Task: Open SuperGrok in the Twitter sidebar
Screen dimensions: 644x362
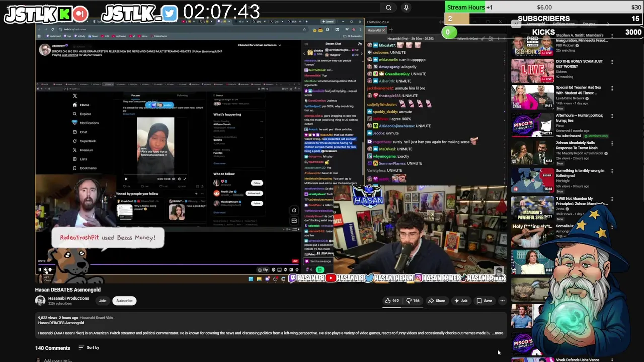Action: click(84, 141)
